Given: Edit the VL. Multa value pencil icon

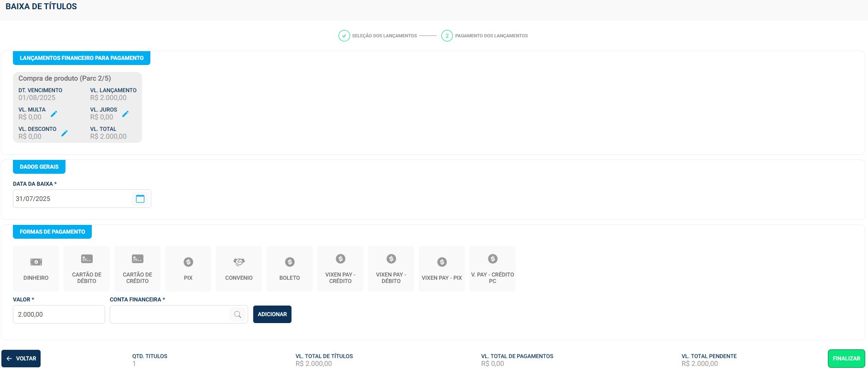Looking at the screenshot, I should [x=54, y=114].
